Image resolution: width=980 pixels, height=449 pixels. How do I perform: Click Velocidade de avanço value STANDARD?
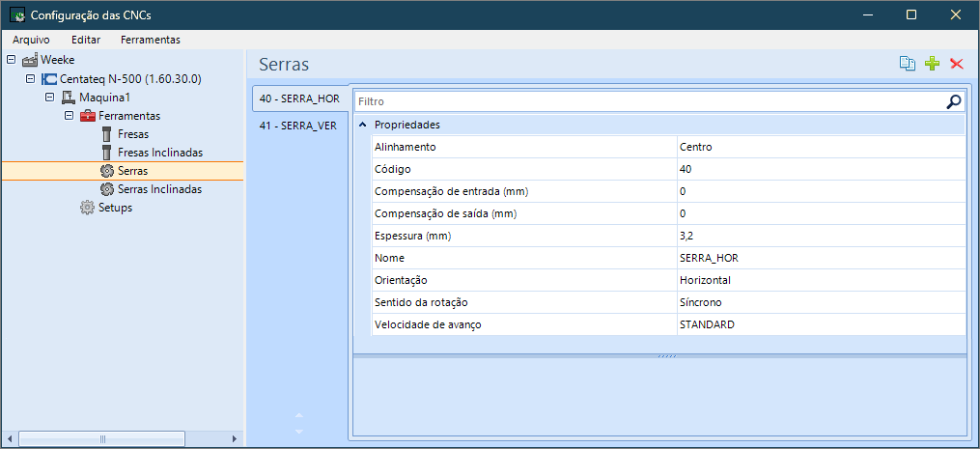[821, 324]
